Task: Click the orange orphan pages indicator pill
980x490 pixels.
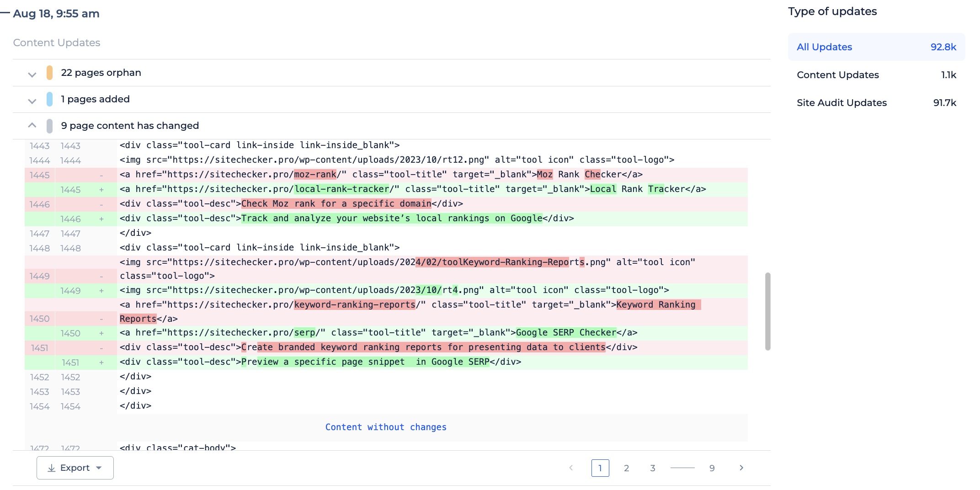Action: [x=49, y=73]
